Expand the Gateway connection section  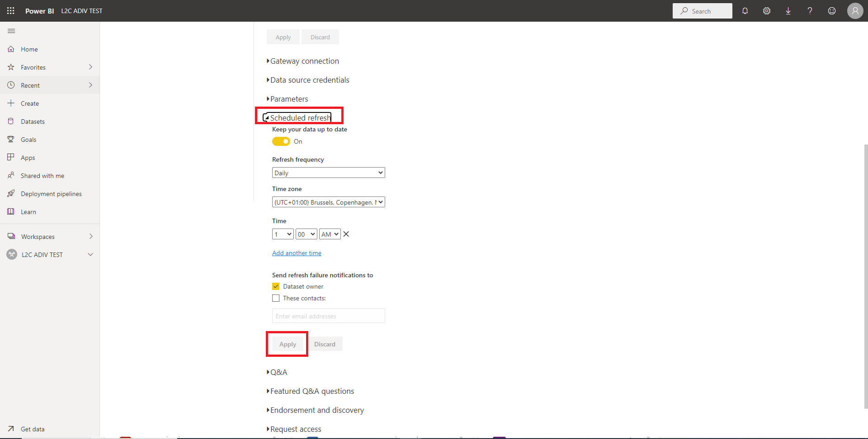coord(304,61)
